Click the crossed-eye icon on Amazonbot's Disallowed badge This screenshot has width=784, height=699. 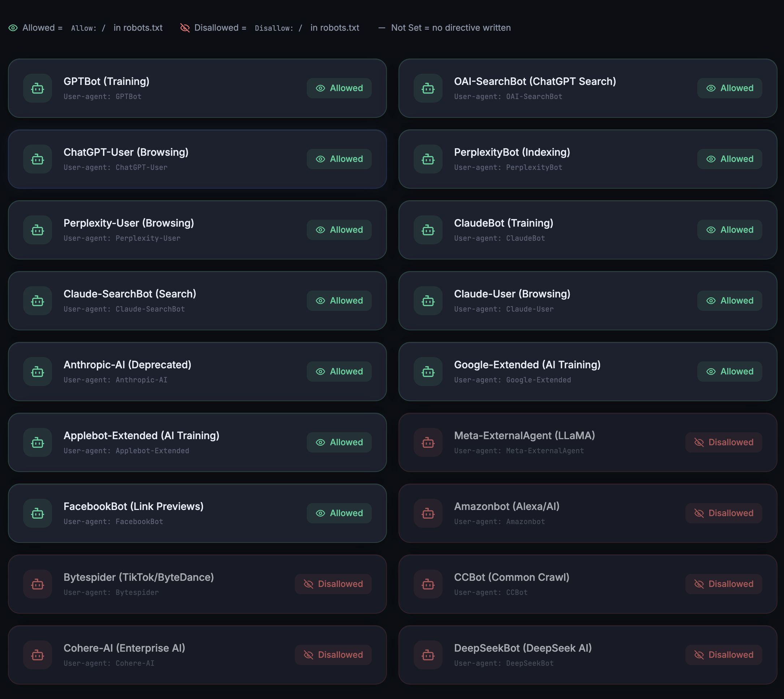699,513
